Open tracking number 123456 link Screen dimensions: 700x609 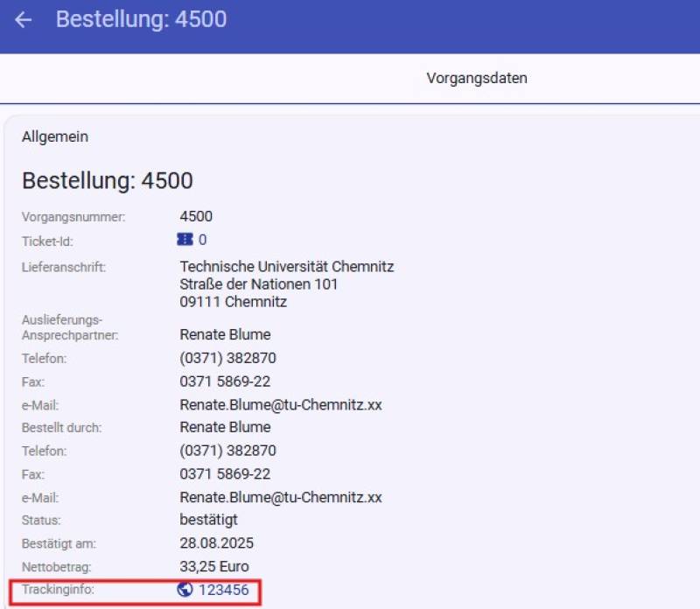pyautogui.click(x=224, y=590)
